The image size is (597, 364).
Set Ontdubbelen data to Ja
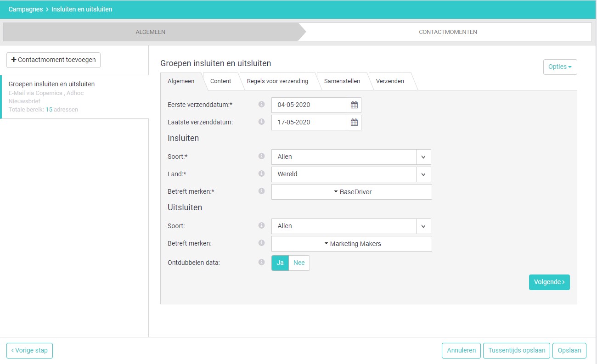280,263
